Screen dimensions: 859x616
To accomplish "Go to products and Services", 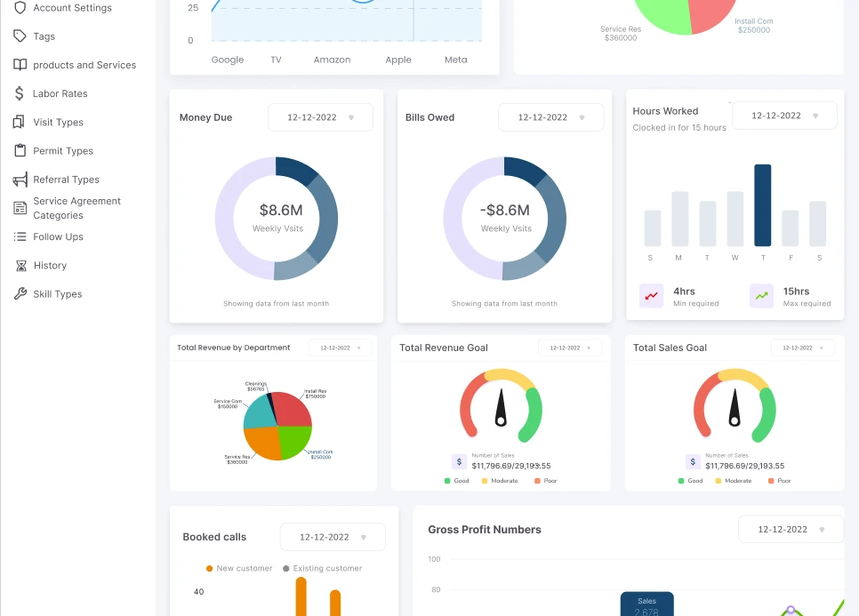I will click(x=84, y=65).
